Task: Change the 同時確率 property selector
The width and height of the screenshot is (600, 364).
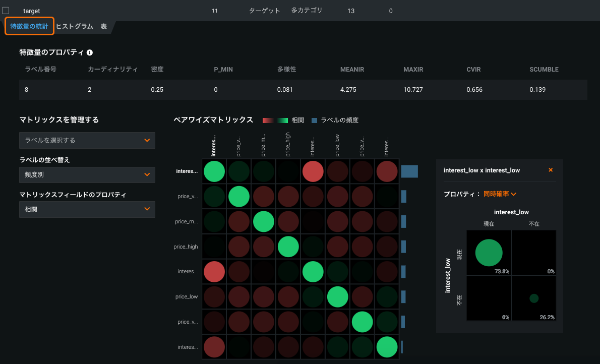Action: coord(500,194)
